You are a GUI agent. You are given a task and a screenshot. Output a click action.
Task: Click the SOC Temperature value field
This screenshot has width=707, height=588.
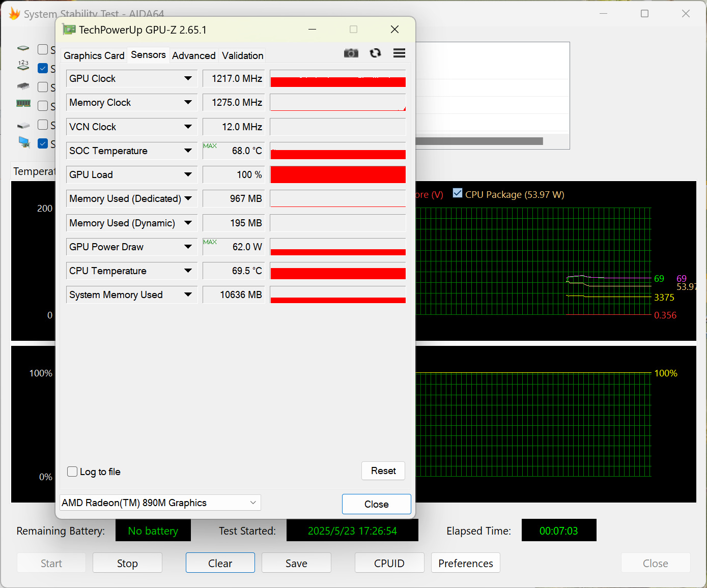pos(234,151)
